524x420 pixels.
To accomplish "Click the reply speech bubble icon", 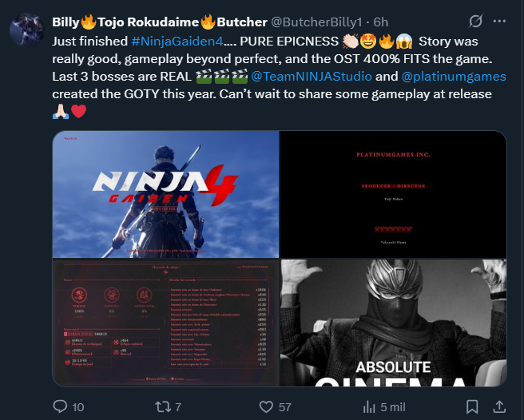I will (60, 406).
